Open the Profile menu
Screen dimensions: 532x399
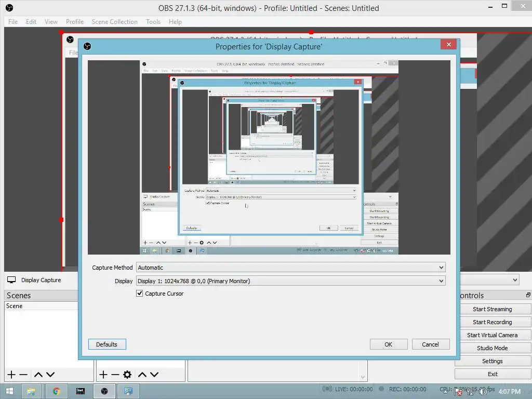point(75,22)
